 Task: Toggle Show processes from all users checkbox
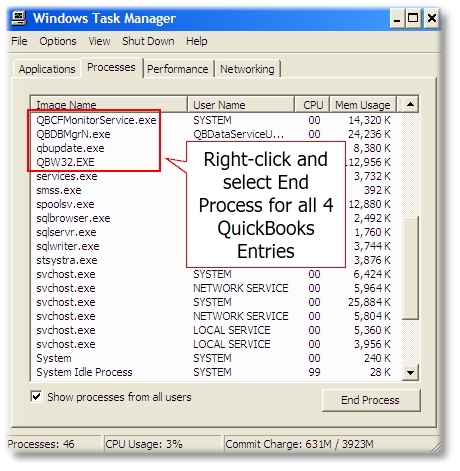click(36, 397)
